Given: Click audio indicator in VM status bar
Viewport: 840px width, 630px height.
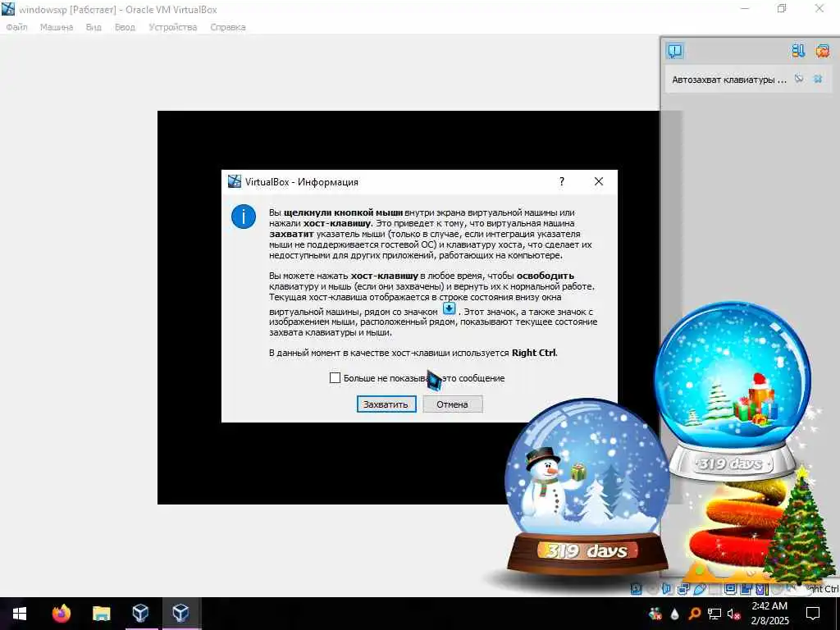Looking at the screenshot, I should pyautogui.click(x=666, y=589).
